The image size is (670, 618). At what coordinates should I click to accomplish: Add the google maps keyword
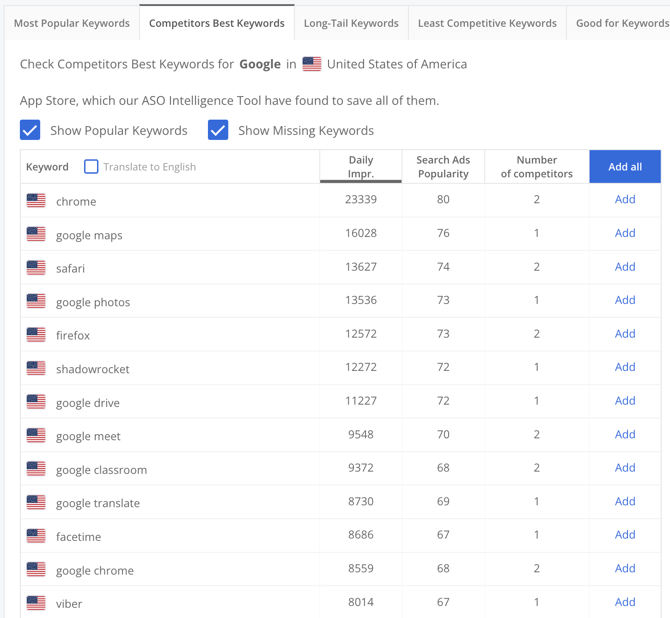[x=625, y=233]
